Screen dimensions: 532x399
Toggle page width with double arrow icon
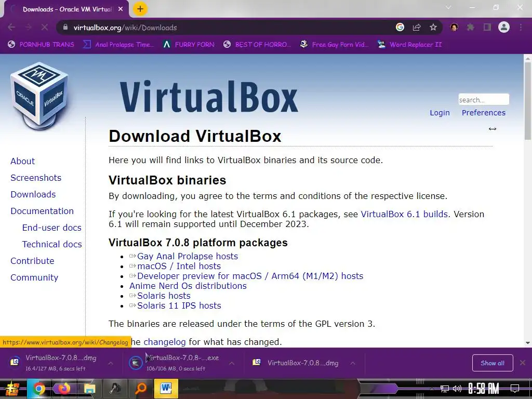click(x=493, y=129)
